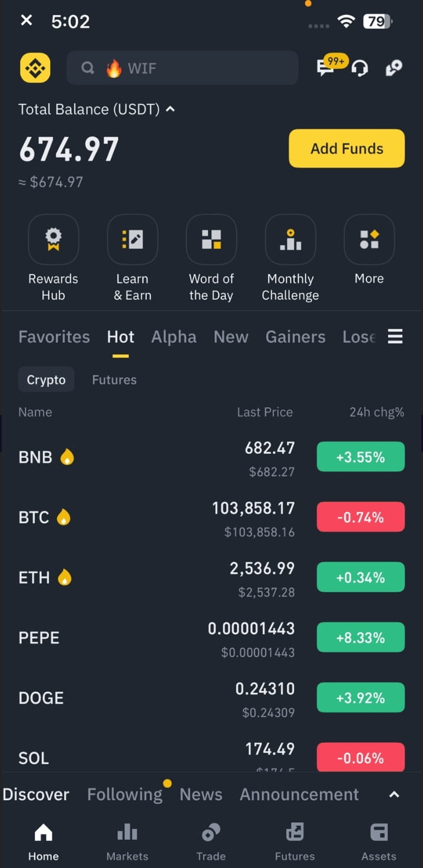Select the Crypto filter chip
The width and height of the screenshot is (423, 868).
pos(46,380)
